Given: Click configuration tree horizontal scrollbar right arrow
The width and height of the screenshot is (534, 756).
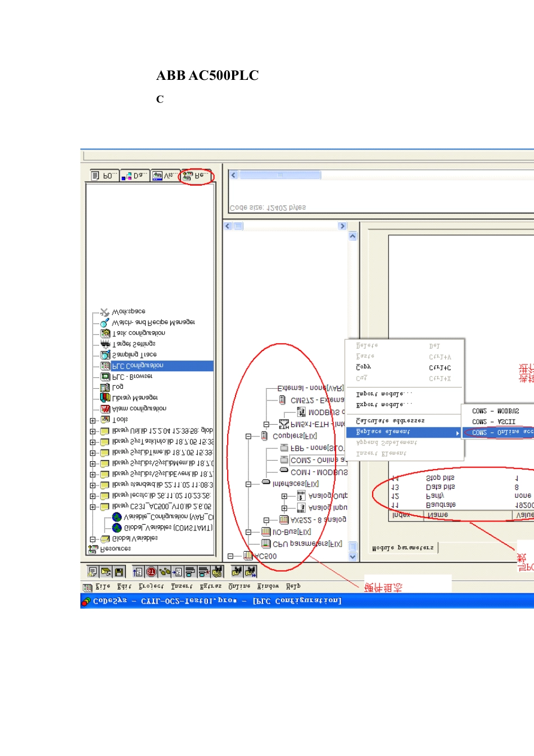Looking at the screenshot, I should 342,226.
